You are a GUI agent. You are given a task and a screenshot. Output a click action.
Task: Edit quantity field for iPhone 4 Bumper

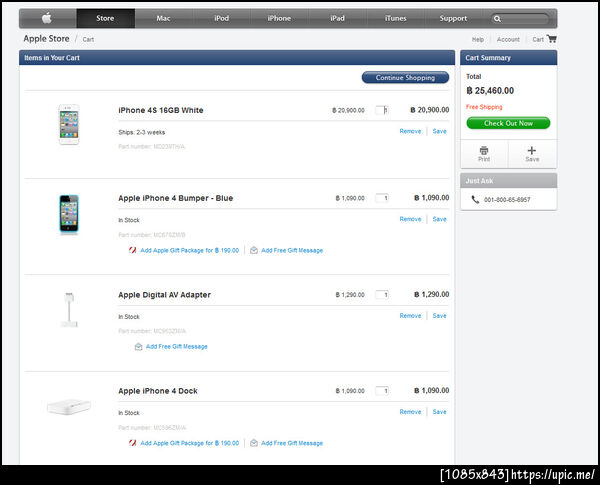[382, 198]
